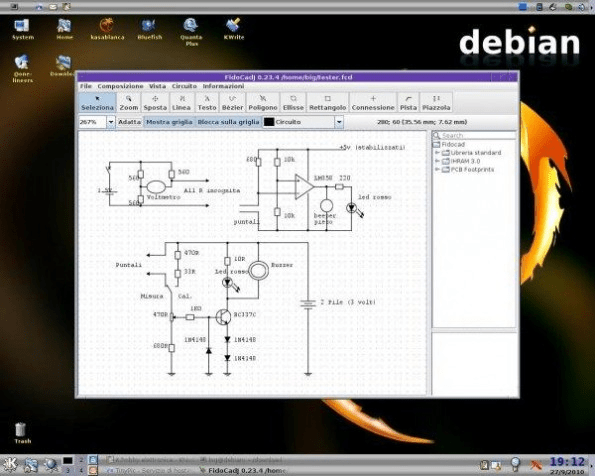Image resolution: width=595 pixels, height=476 pixels.
Task: Click the 'Voltmetro' label in schematic
Action: tap(164, 197)
